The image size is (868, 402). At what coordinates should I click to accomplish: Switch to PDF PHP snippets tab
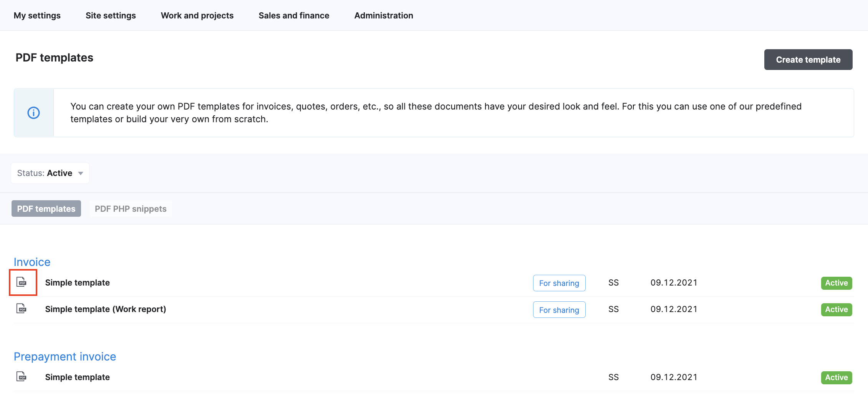click(131, 209)
